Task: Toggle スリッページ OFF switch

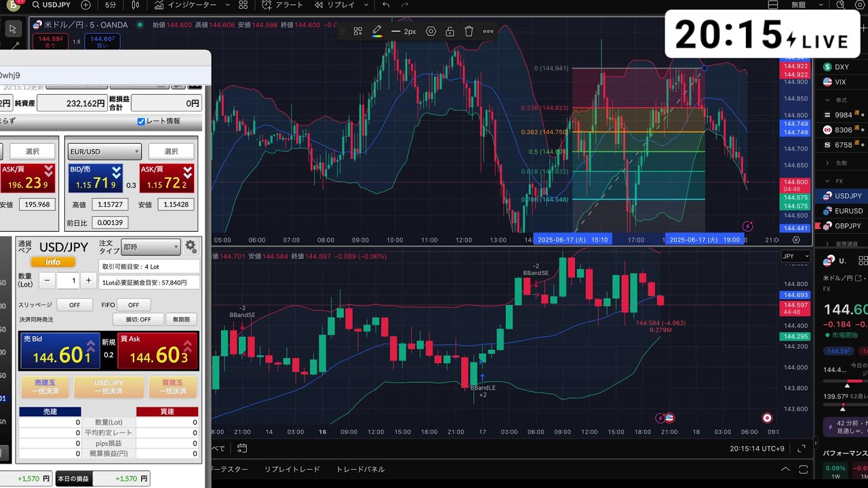Action: (x=75, y=305)
